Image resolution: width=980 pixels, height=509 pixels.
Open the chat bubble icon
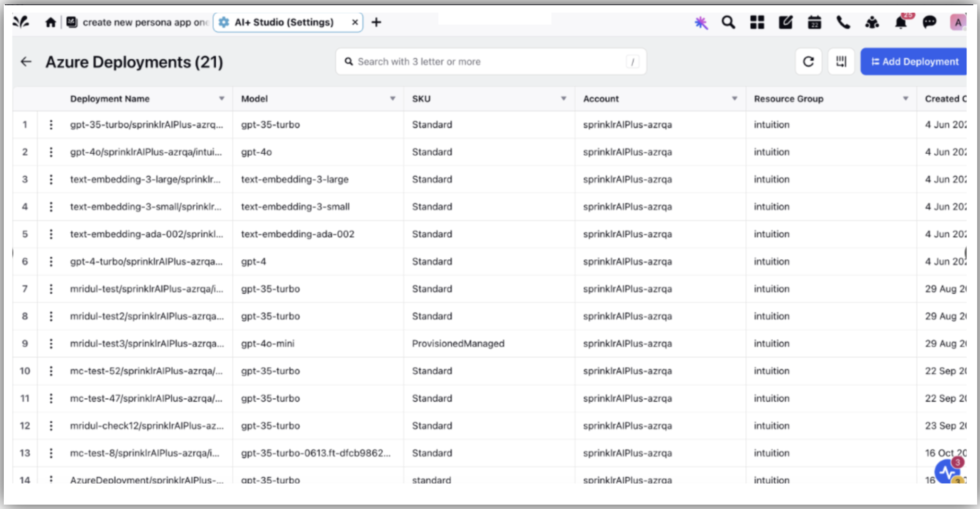click(x=929, y=22)
